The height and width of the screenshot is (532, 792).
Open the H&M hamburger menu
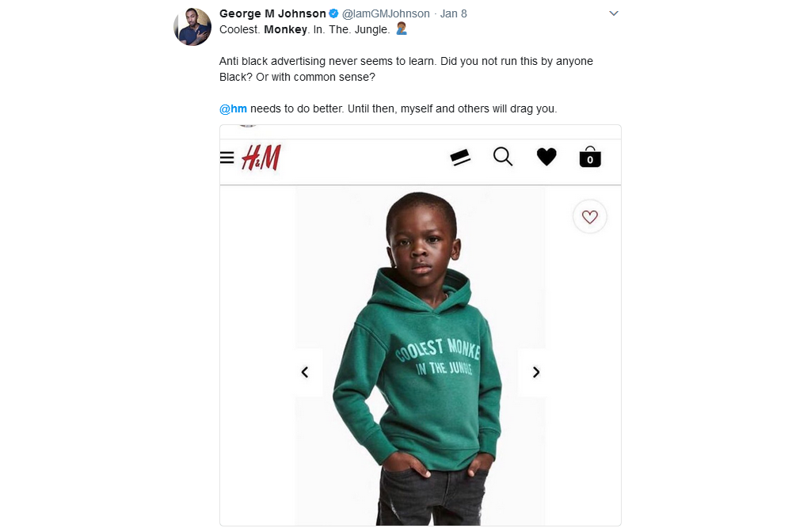pyautogui.click(x=227, y=158)
